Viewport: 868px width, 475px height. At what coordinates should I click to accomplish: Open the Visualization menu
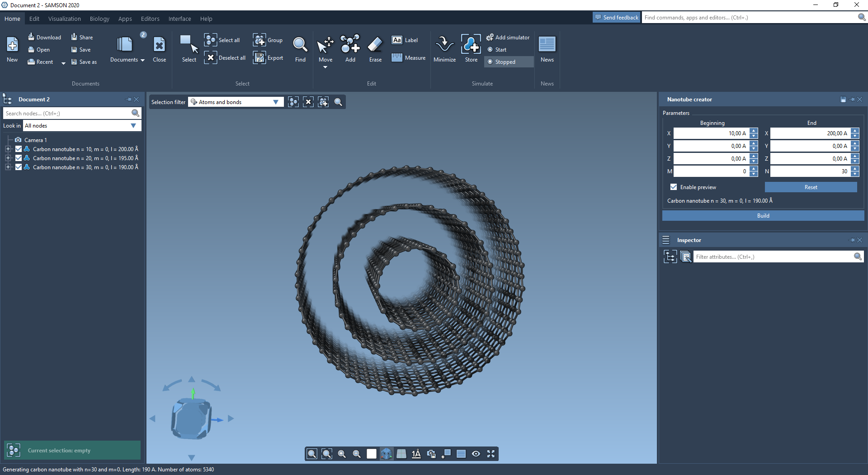tap(65, 19)
